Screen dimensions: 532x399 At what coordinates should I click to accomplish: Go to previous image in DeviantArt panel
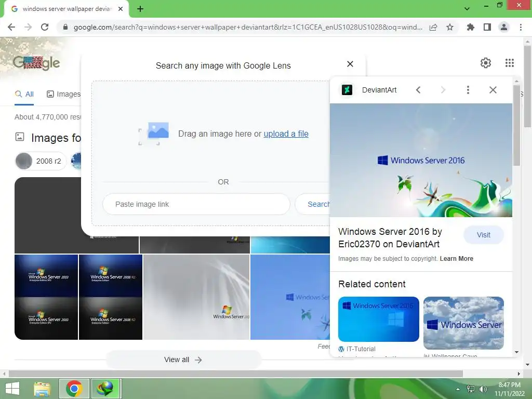coord(418,90)
